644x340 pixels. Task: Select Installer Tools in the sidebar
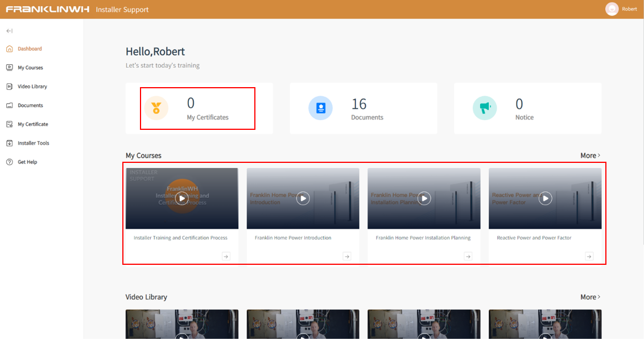tap(33, 143)
